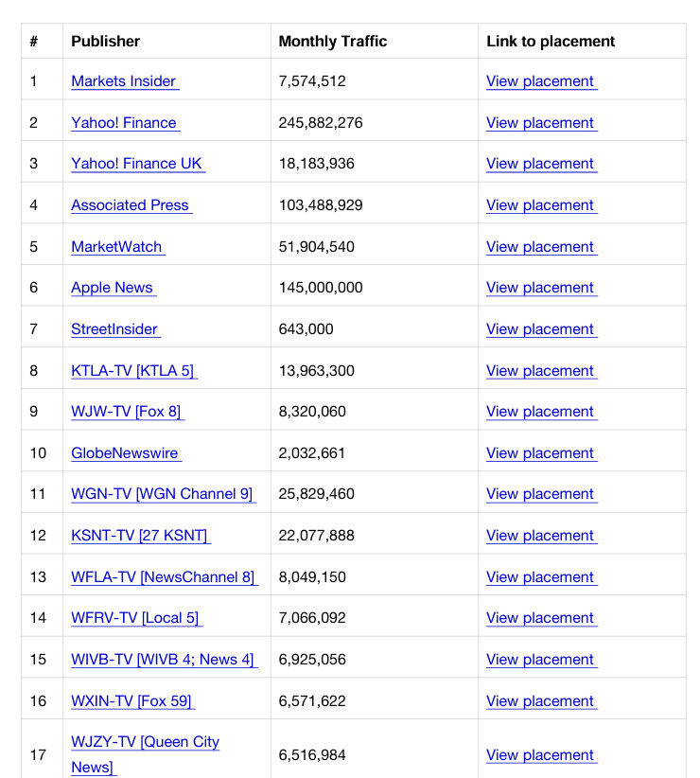View placement for Apple News row
Viewport: 700px width, 778px height.
[541, 288]
